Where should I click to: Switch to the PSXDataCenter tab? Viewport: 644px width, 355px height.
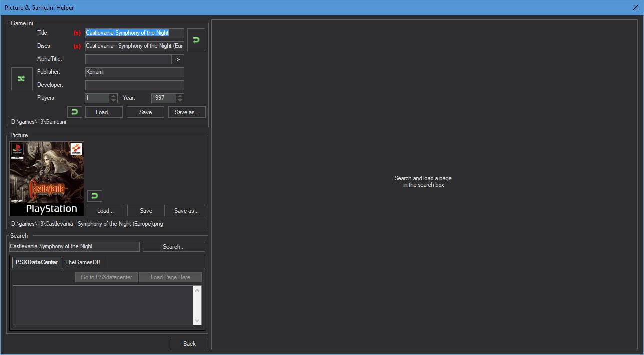click(36, 262)
